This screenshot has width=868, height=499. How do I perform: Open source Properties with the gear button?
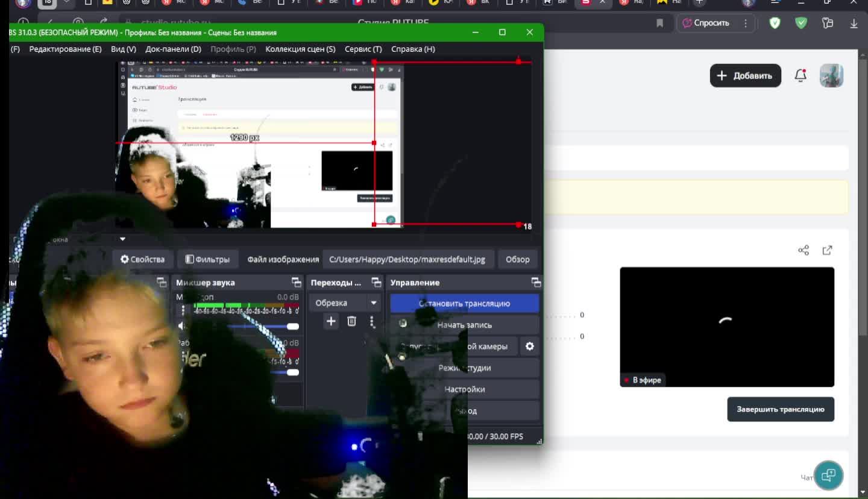[142, 259]
